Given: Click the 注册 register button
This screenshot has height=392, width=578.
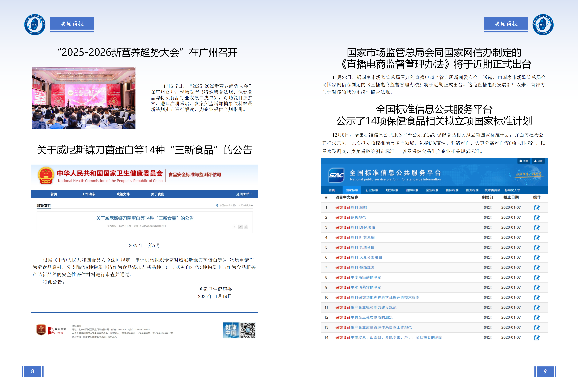Looking at the screenshot, I should 538,161.
